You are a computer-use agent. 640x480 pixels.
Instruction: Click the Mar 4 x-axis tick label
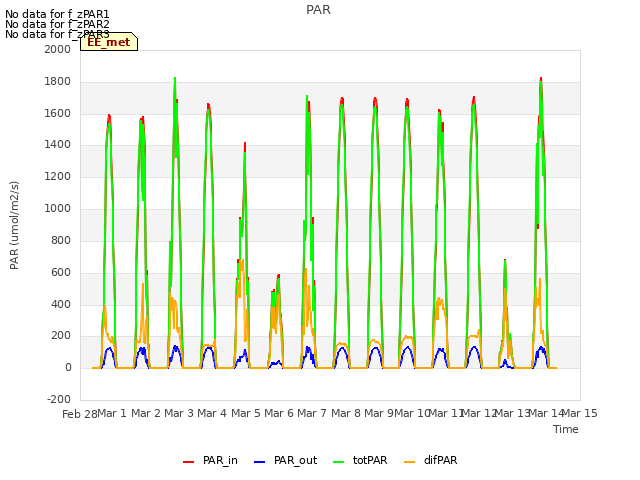coord(212,413)
